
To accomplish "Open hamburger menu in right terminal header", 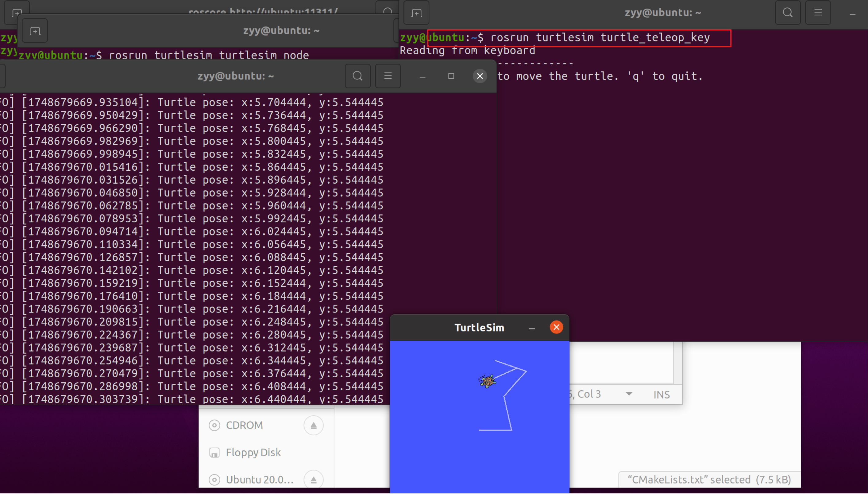I will (x=818, y=13).
